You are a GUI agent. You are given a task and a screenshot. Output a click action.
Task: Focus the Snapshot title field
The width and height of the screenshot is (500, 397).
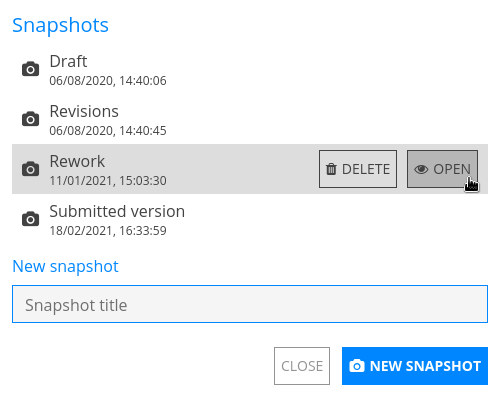coord(250,304)
